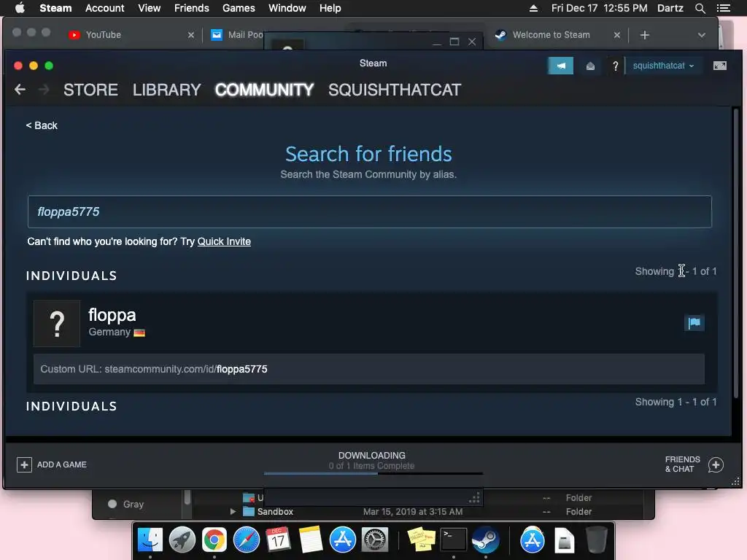Switch to the COMMUNITY tab
This screenshot has height=560, width=747.
tap(264, 90)
